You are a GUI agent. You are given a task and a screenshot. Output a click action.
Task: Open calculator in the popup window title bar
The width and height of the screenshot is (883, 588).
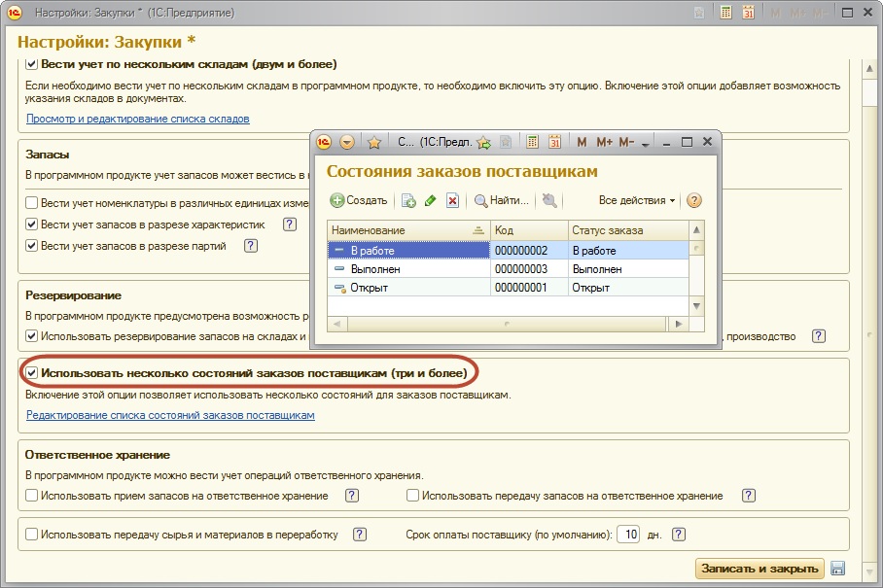[532, 142]
